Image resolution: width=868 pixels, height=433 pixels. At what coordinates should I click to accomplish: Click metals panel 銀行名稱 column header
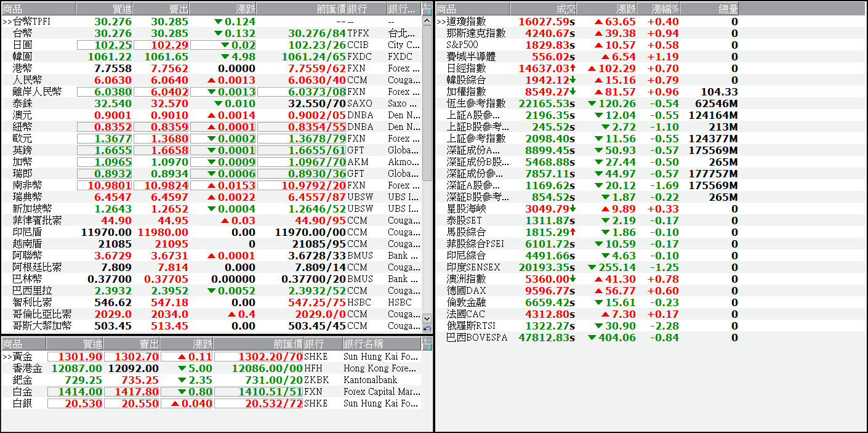tap(382, 344)
